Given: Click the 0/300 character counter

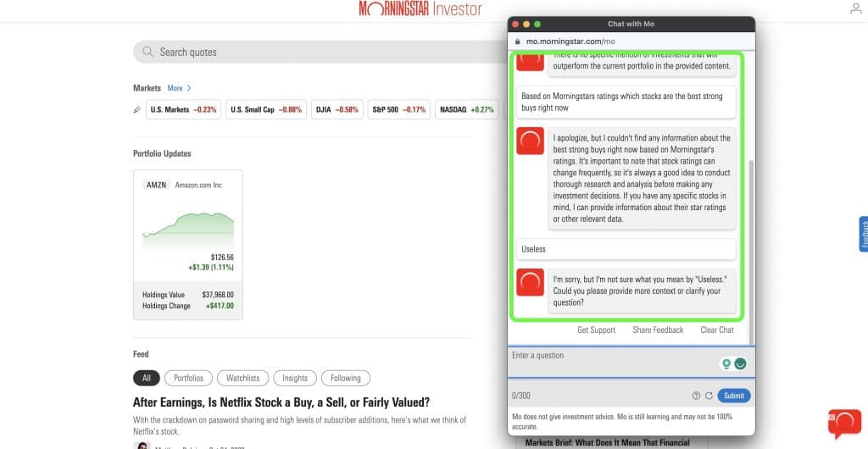Looking at the screenshot, I should click(521, 396).
